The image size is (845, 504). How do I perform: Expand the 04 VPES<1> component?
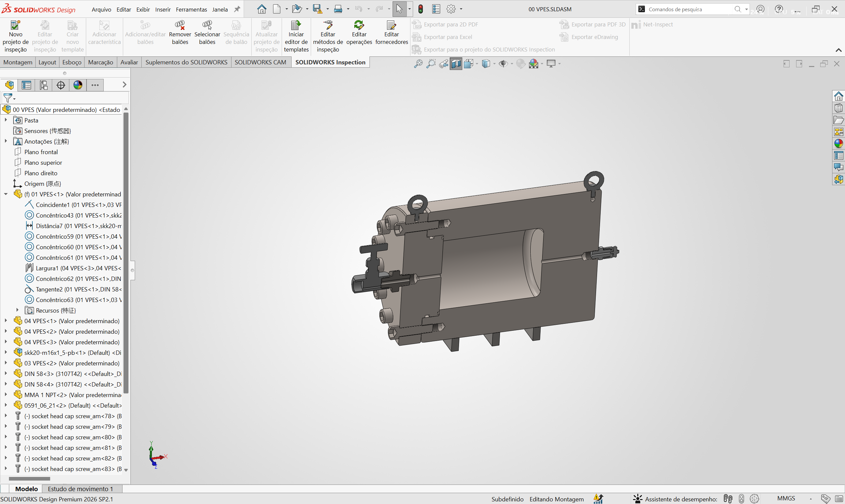(x=6, y=321)
